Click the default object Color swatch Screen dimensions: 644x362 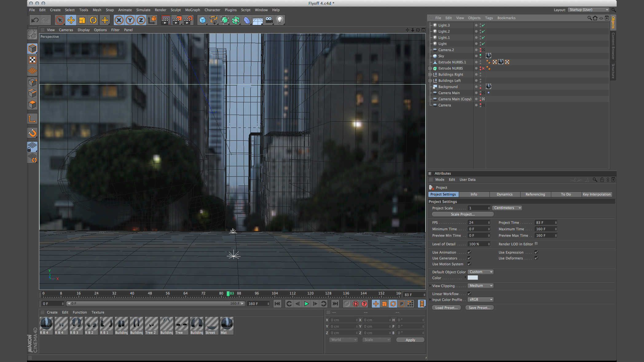(473, 278)
